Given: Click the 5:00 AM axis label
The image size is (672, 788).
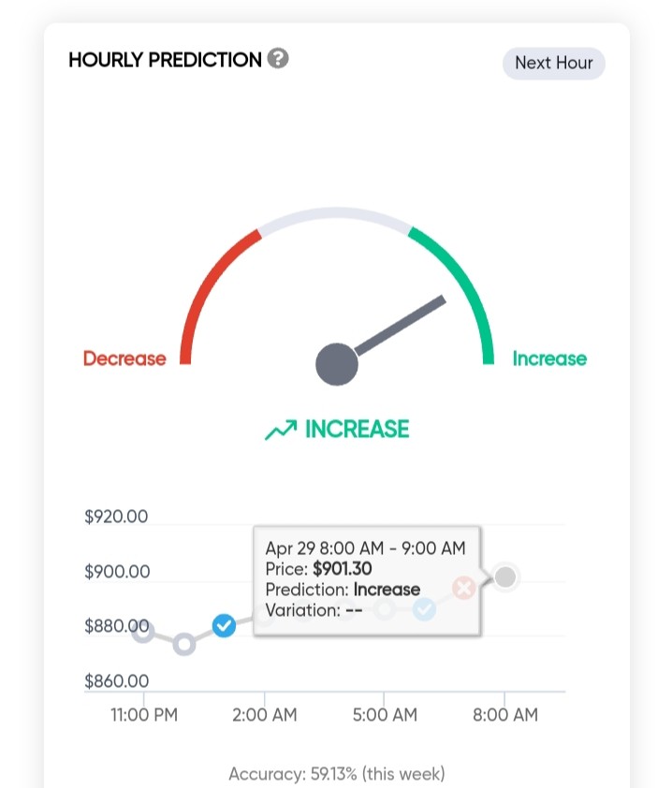Looking at the screenshot, I should click(385, 715).
